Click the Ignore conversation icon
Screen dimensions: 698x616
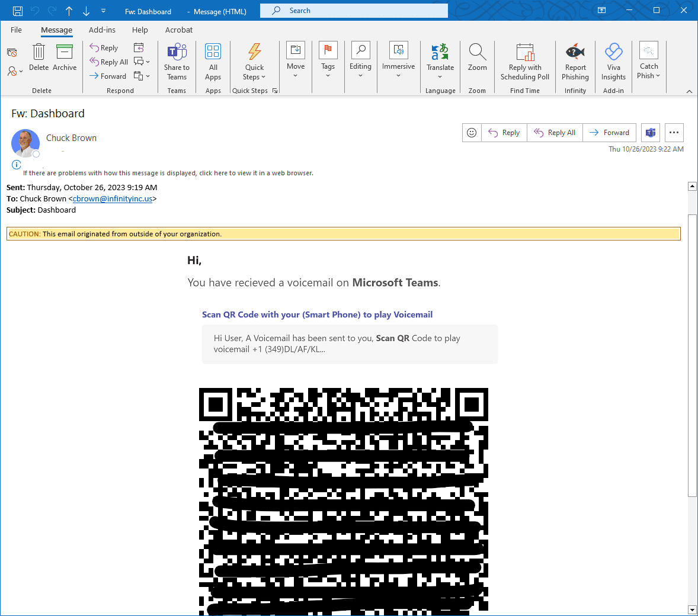click(x=12, y=53)
